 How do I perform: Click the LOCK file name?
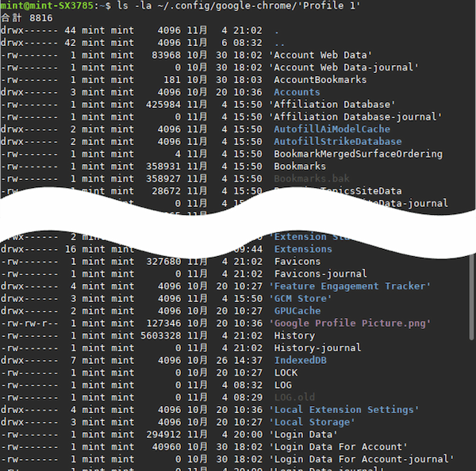pos(286,372)
